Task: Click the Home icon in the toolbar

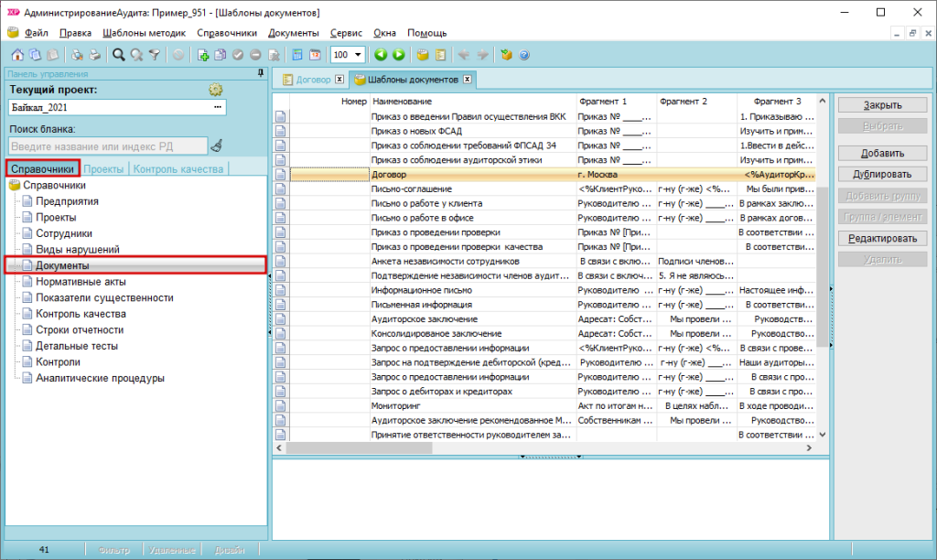Action: coord(17,55)
